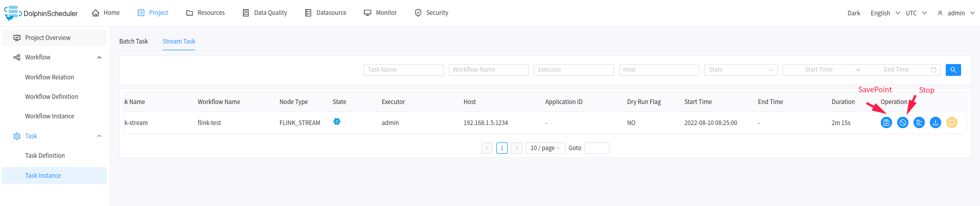This screenshot has height=206, width=980.
Task: Open the State filter dropdown
Action: [740, 70]
